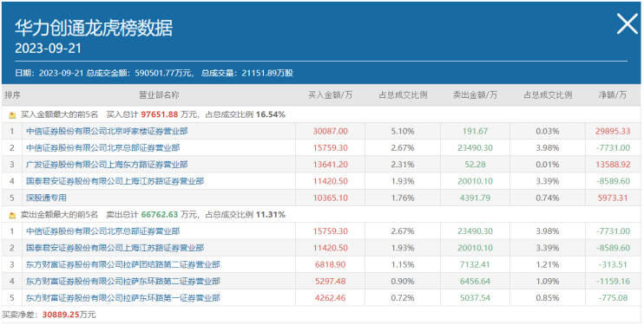Click the buy-side section folder icon
Image resolution: width=644 pixels, height=325 pixels.
(x=13, y=115)
